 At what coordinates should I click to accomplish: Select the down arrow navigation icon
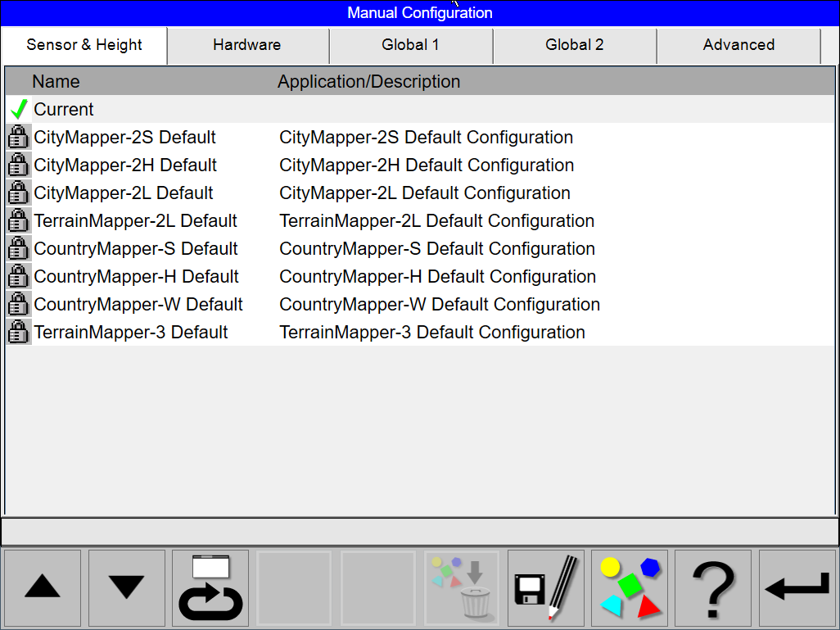[x=126, y=588]
